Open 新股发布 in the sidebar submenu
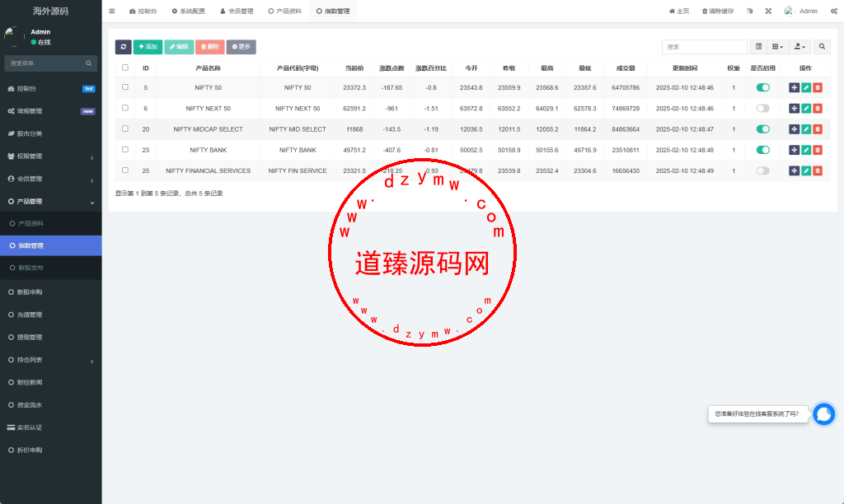Viewport: 844px width, 504px height. point(50,268)
